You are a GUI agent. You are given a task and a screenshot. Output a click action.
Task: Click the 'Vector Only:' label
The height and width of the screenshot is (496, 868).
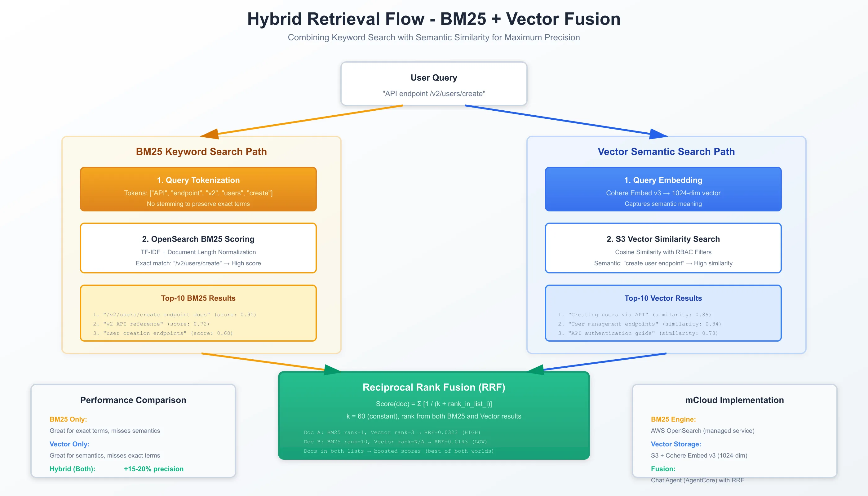(69, 444)
